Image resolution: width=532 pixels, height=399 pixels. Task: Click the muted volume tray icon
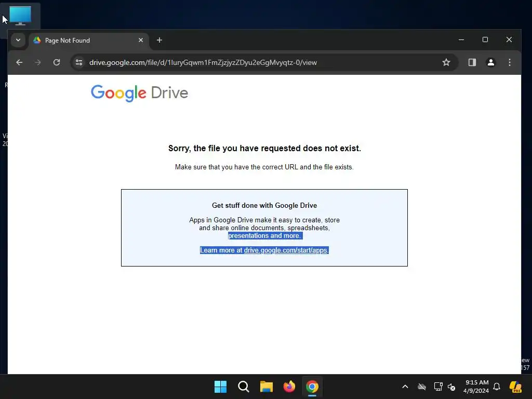coord(451,387)
